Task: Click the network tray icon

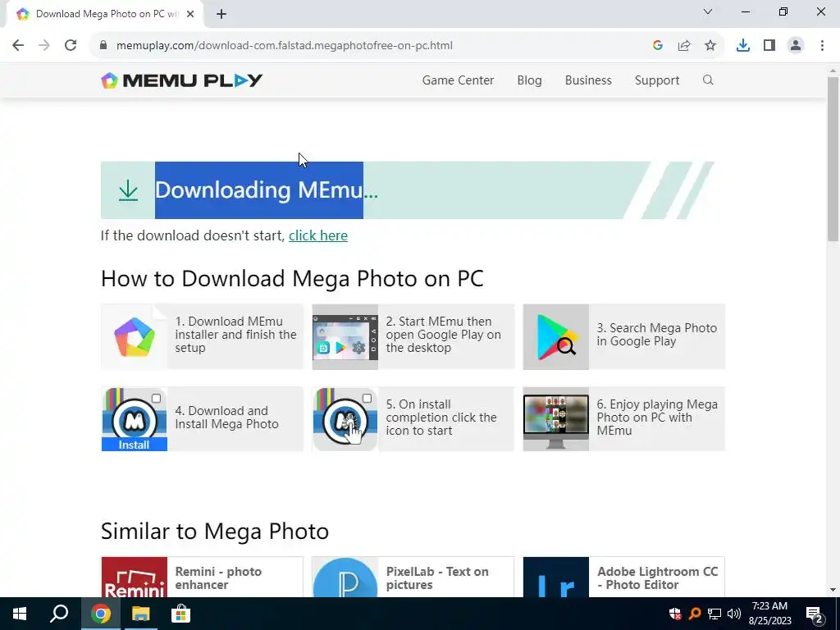Action: click(x=714, y=614)
